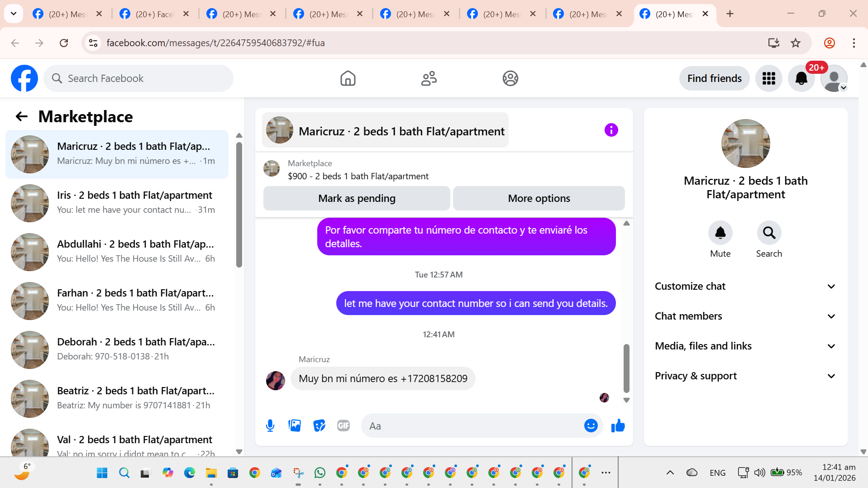Search in conversation magnifier icon
868x488 pixels.
point(769,233)
